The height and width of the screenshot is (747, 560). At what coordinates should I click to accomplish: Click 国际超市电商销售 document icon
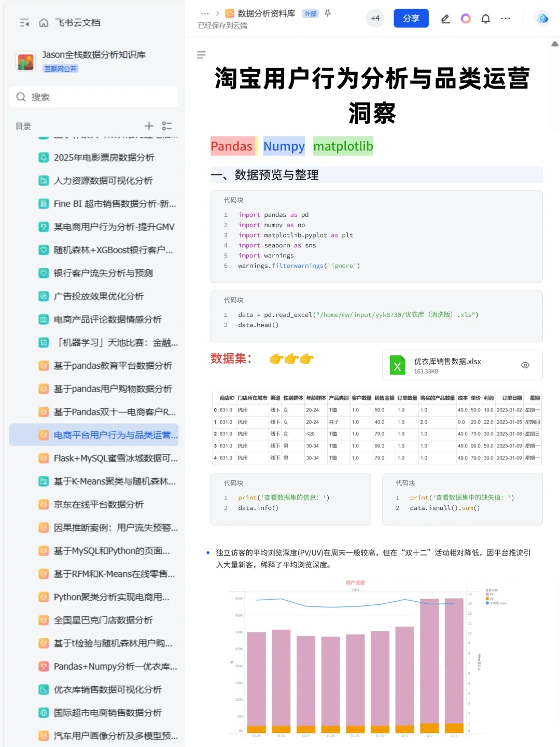click(44, 713)
